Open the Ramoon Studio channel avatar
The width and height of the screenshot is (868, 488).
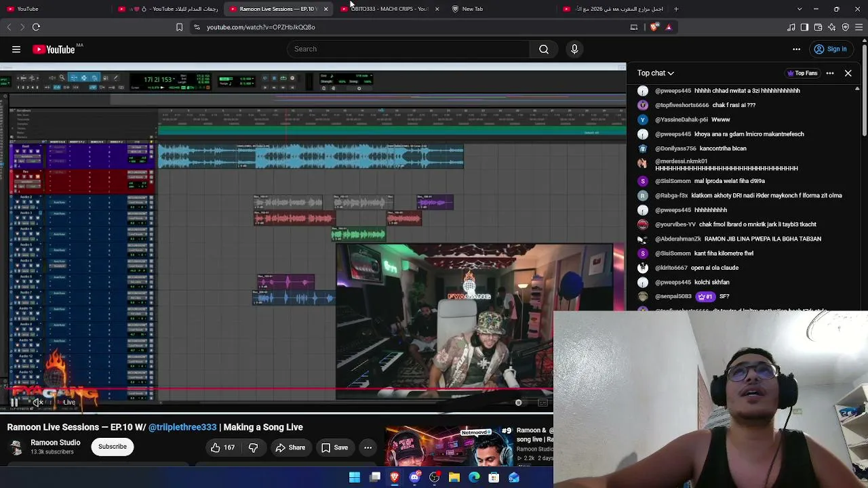pos(16,447)
